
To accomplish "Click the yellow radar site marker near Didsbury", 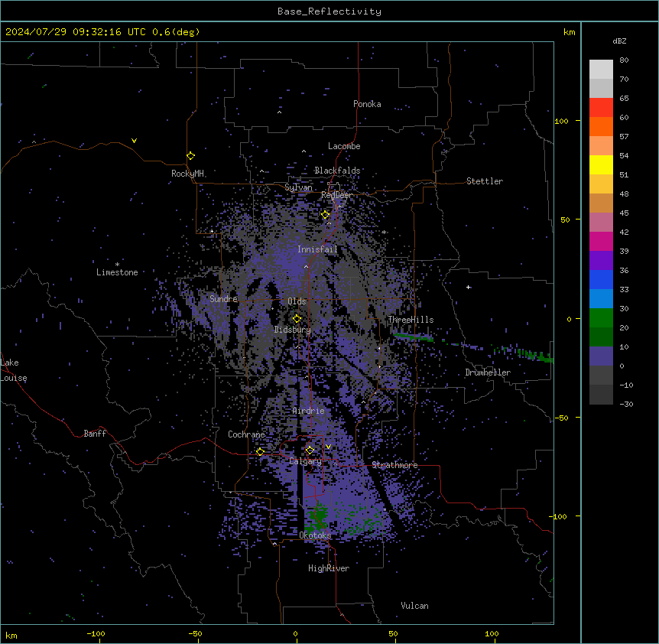I will [297, 319].
